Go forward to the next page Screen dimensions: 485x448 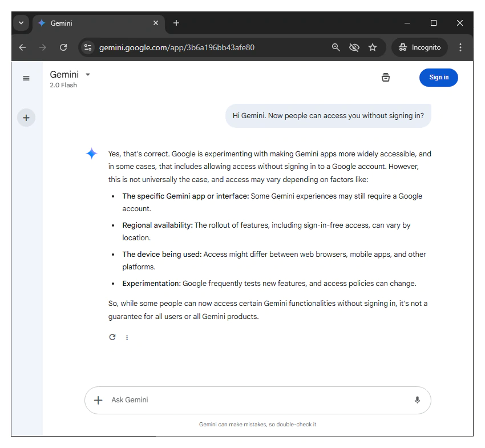pos(43,47)
